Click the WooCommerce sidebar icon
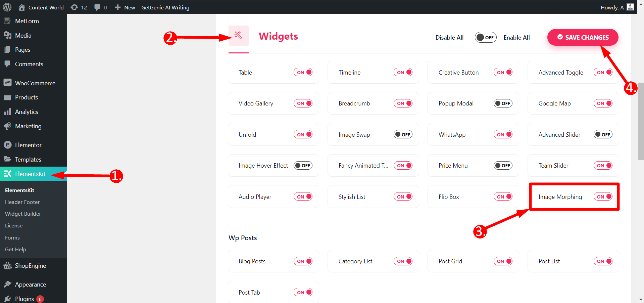Image resolution: width=644 pixels, height=303 pixels. pyautogui.click(x=7, y=83)
